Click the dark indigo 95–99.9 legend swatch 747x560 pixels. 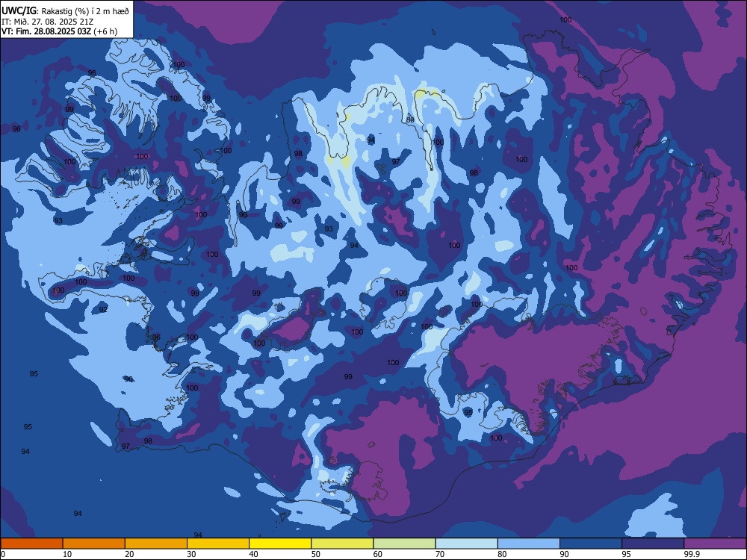[653, 544]
